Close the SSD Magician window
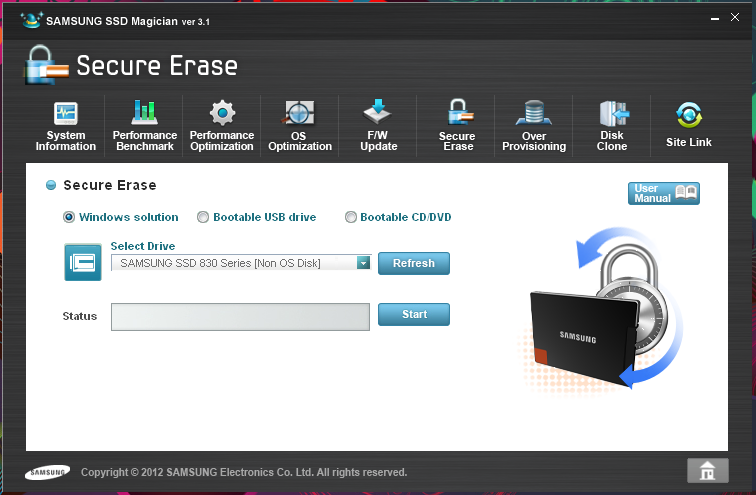Image resolution: width=756 pixels, height=495 pixels. pyautogui.click(x=735, y=17)
